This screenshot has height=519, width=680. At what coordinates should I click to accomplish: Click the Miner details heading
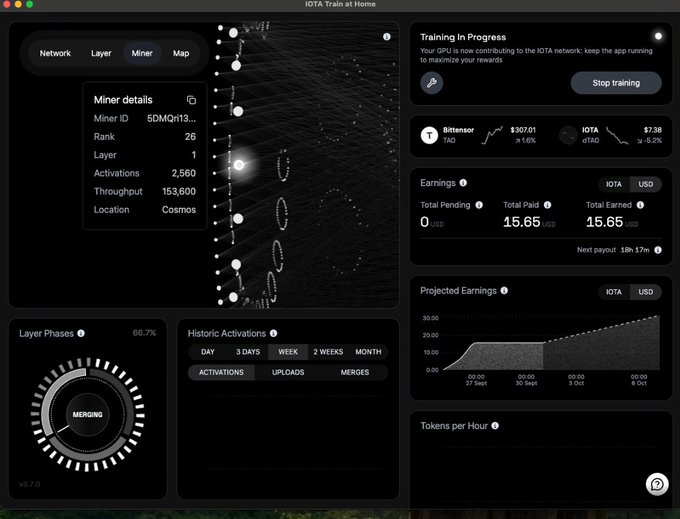pos(123,100)
